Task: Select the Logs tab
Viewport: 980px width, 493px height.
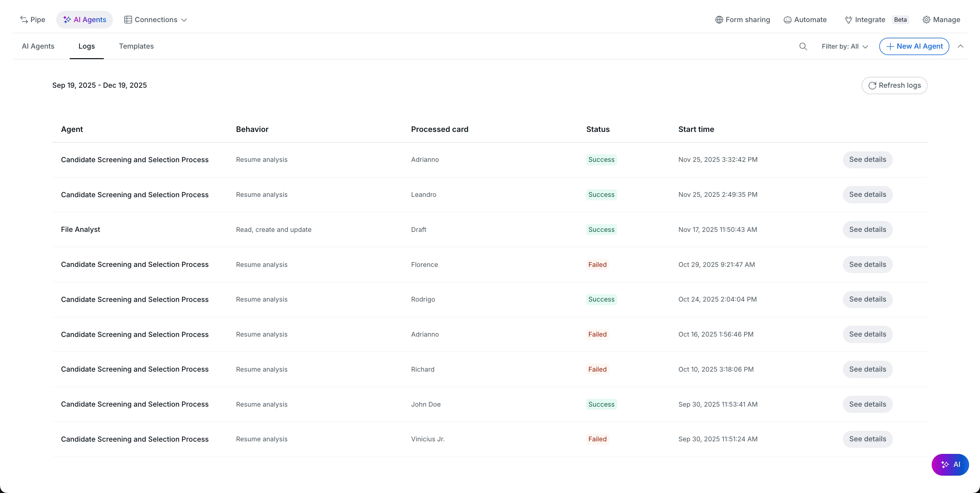Action: pyautogui.click(x=86, y=46)
